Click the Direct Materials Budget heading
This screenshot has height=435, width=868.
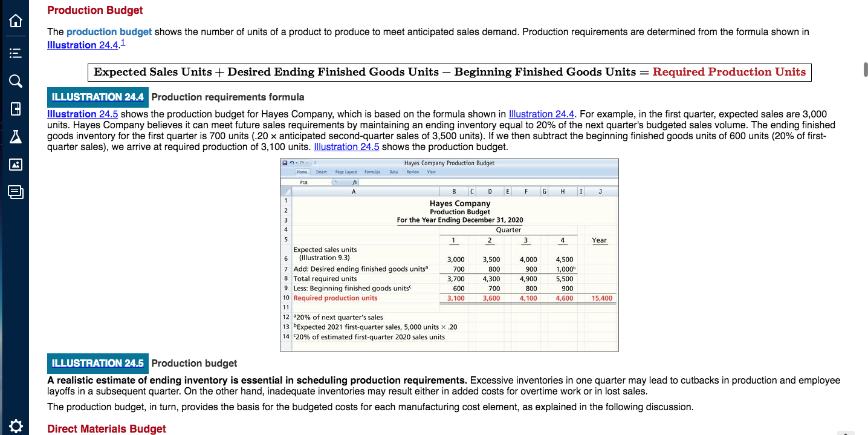[x=106, y=428]
